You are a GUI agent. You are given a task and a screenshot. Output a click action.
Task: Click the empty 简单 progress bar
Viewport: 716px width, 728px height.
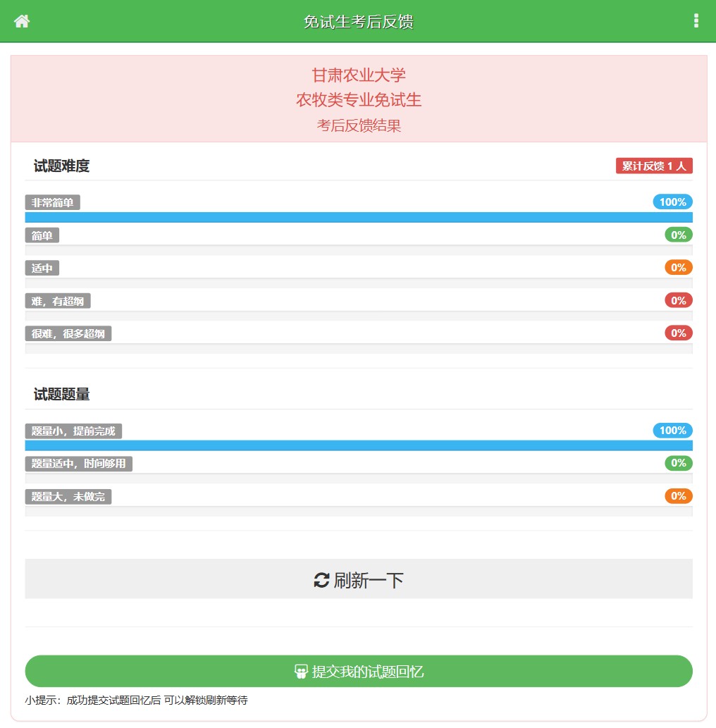click(x=359, y=250)
